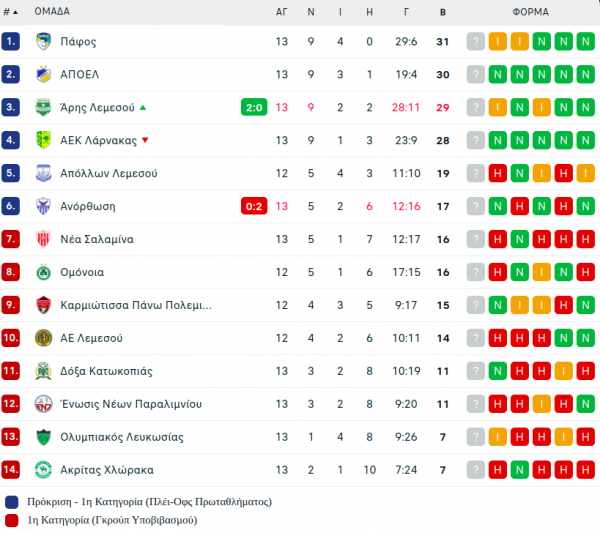The width and height of the screenshot is (600, 533).
Task: Click the Ανόρθωση club emblem
Action: point(43,206)
